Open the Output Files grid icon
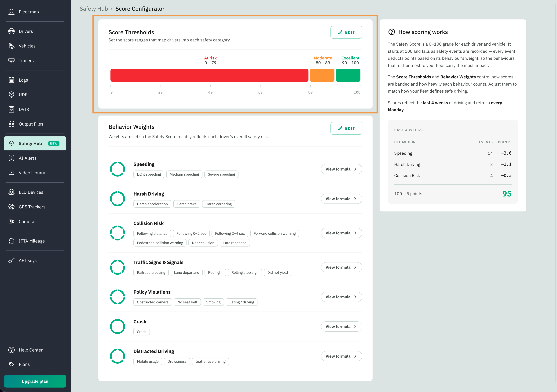557x392 pixels. 11,124
